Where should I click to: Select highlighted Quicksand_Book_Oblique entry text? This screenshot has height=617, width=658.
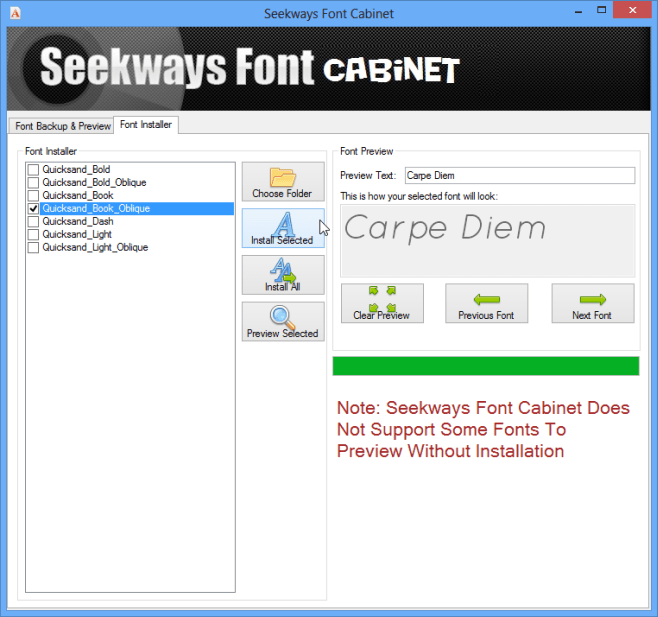[96, 209]
